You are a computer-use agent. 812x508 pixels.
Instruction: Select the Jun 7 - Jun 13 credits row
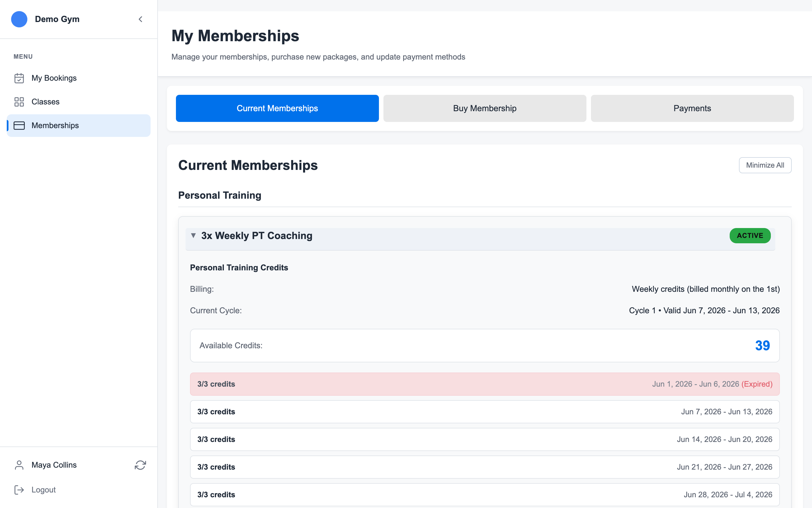pos(484,411)
